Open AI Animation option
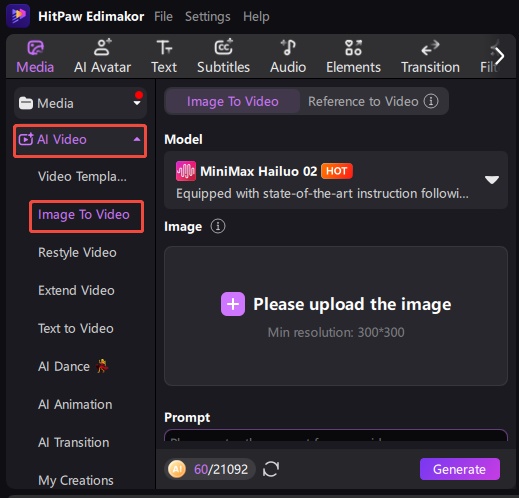The width and height of the screenshot is (519, 498). point(75,404)
